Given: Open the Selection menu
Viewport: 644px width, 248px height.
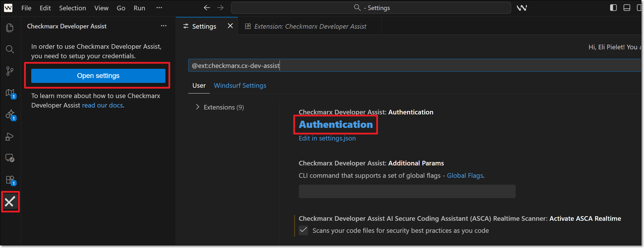Looking at the screenshot, I should 72,8.
